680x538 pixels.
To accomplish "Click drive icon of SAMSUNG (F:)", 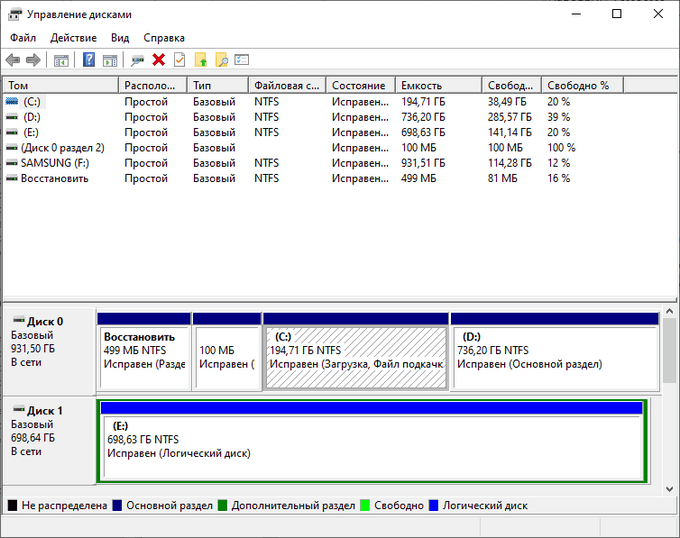I will tap(12, 163).
